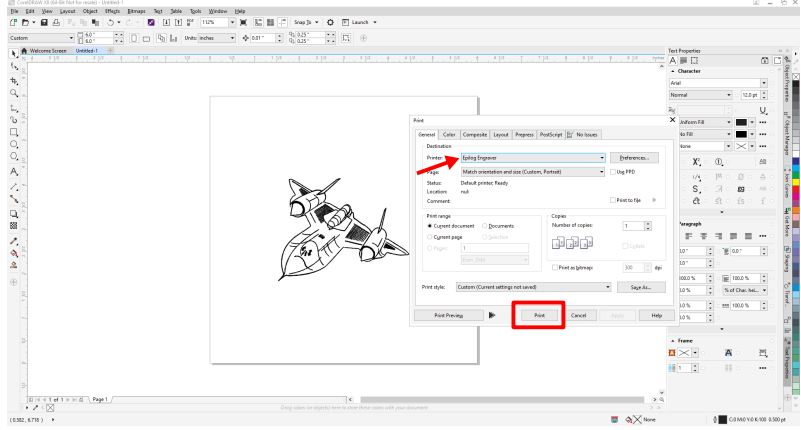
Task: Switch to the Composite tab
Action: pos(475,135)
